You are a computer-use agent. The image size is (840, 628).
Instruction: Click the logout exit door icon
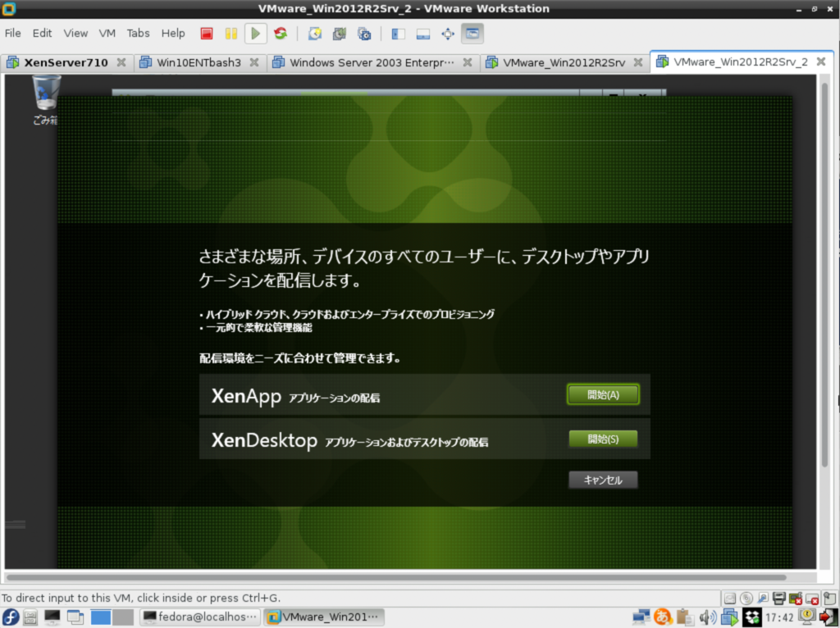point(829,617)
